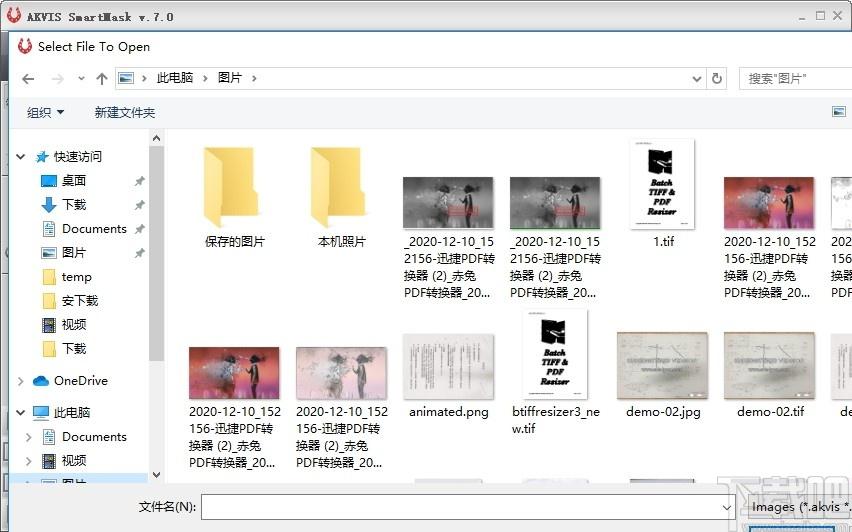Click the pin icon next to 桌面
Viewport: 852px width, 532px height.
pos(140,181)
